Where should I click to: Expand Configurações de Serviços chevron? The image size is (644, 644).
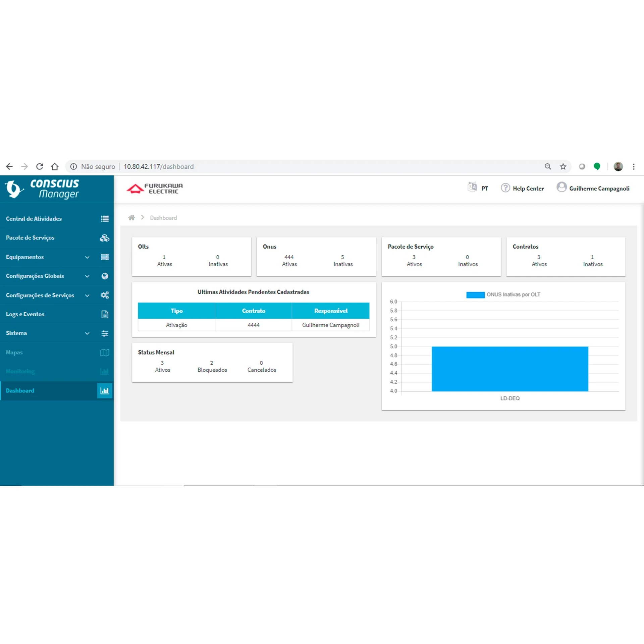[87, 296]
